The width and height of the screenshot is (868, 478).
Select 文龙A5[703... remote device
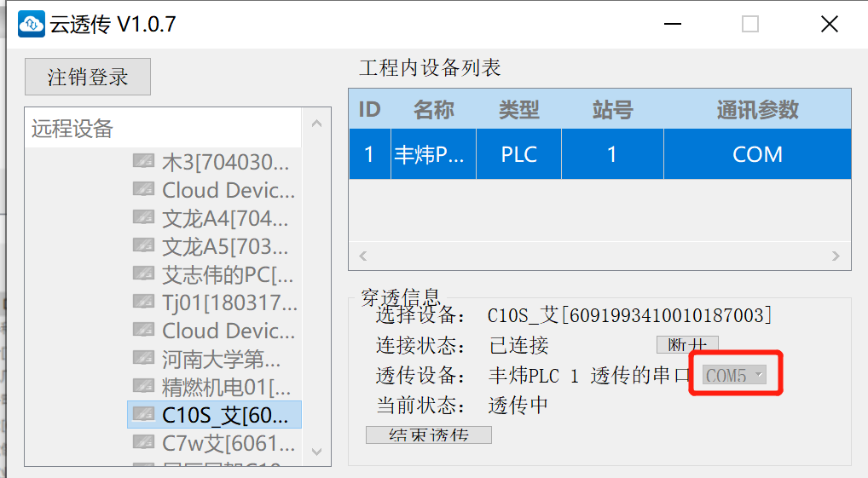click(x=225, y=247)
